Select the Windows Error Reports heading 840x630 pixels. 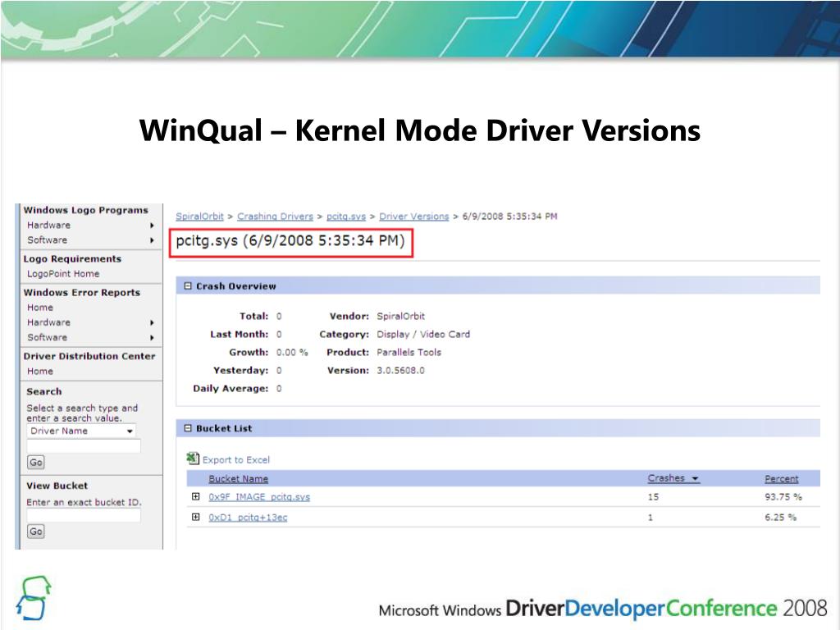(82, 293)
